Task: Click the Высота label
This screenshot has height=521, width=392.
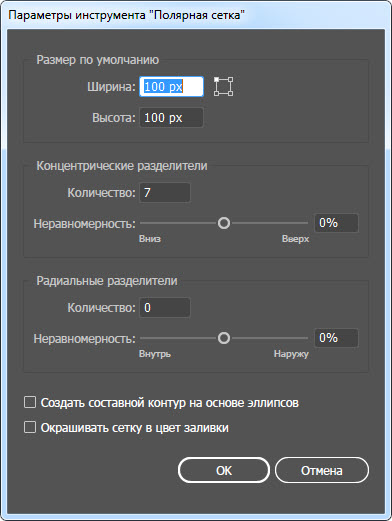Action: point(114,118)
